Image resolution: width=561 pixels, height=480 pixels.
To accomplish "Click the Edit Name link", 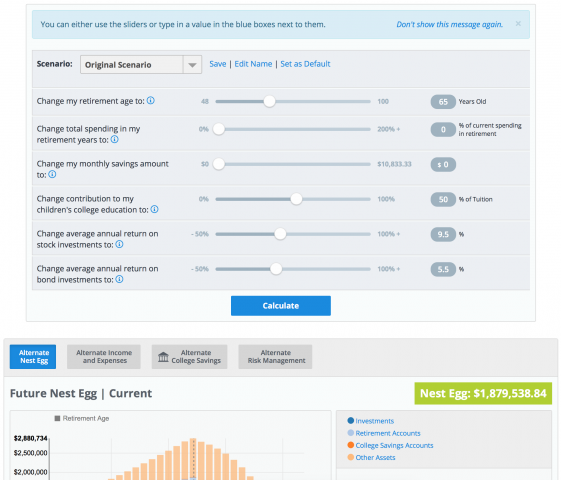I will click(x=253, y=64).
